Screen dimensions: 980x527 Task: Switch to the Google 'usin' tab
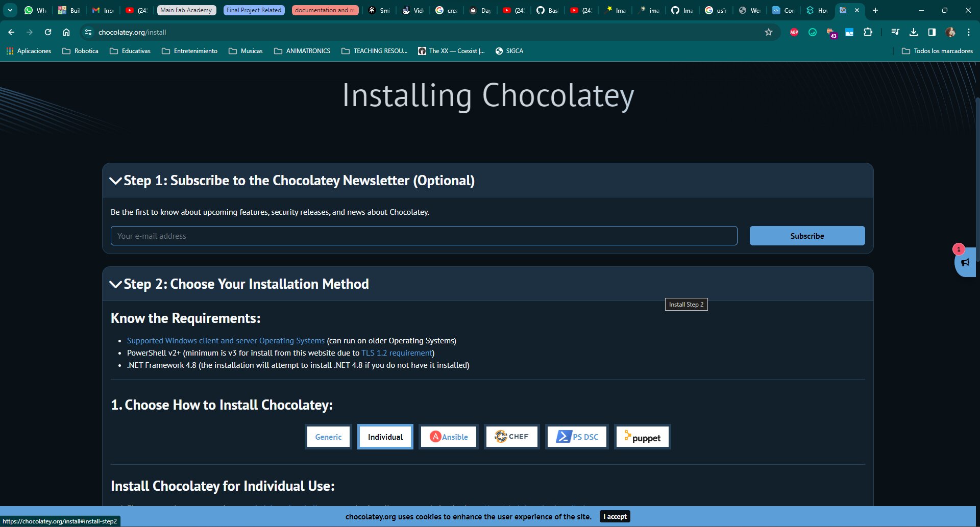(x=715, y=10)
